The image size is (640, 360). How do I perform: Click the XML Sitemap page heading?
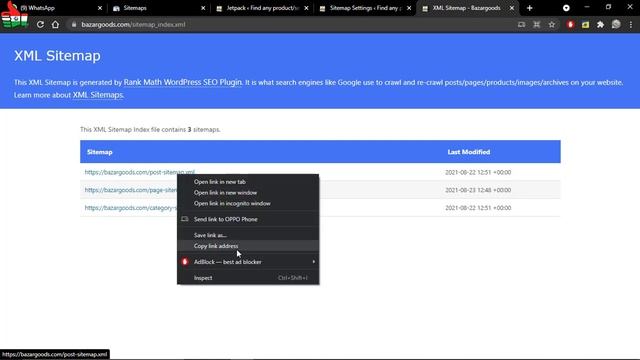click(x=57, y=56)
